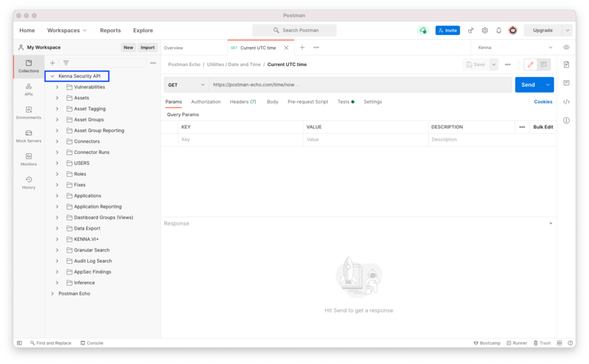
Task: Open the Workspaces menu
Action: [67, 31]
